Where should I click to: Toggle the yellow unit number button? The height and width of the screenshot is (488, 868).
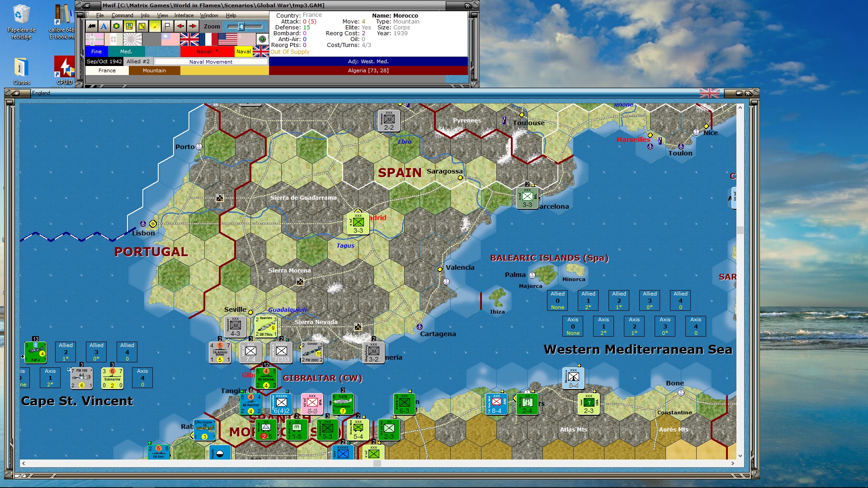142,26
